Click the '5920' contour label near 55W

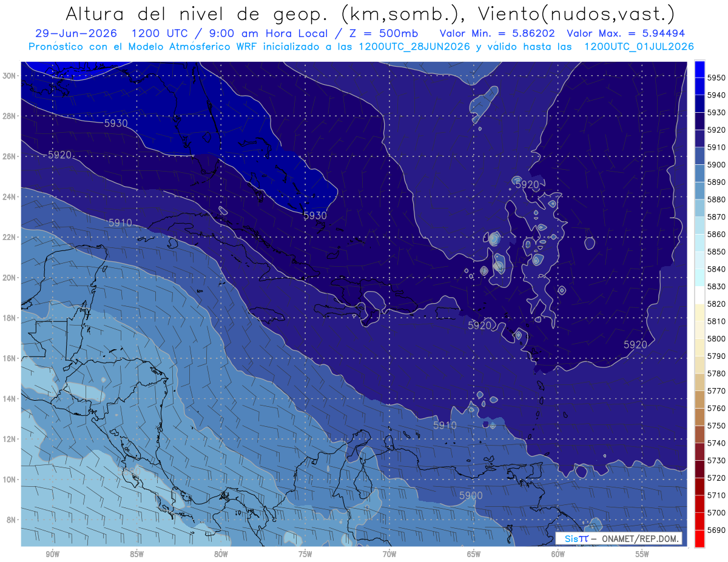pos(635,344)
